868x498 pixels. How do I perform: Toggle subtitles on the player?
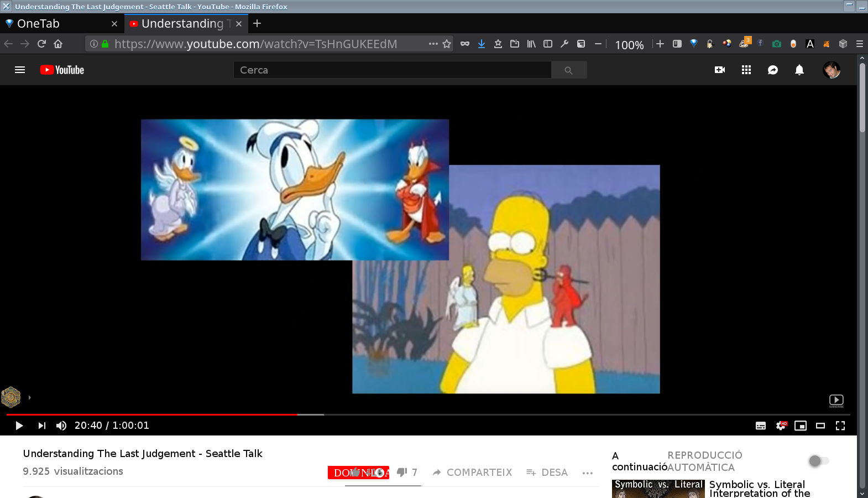[761, 426]
